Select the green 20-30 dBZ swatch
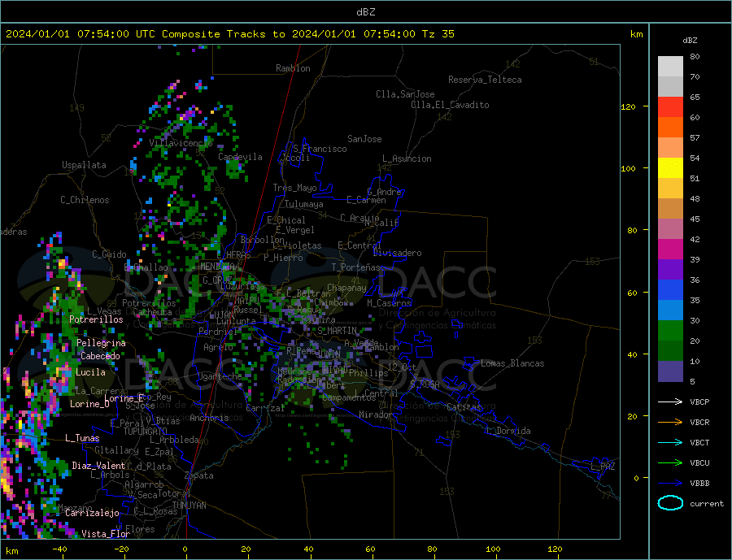Screen dimensions: 732x560 (670, 331)
